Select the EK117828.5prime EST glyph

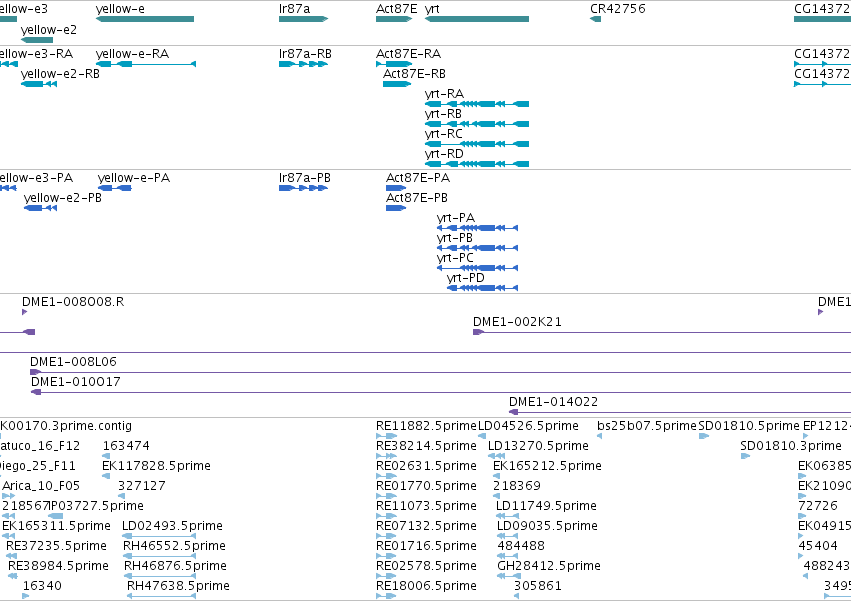coord(106,476)
